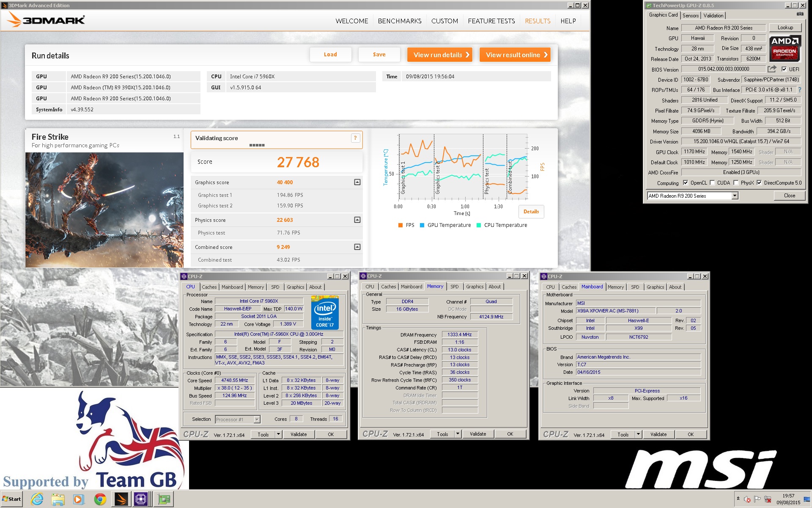Screen dimensions: 812x508
Task: Open the Validation tab in GPU-Z
Action: (x=713, y=15)
